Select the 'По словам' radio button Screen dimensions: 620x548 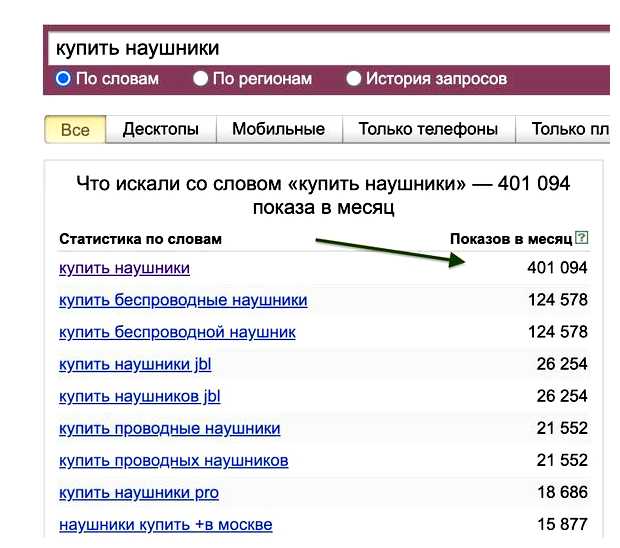[63, 78]
